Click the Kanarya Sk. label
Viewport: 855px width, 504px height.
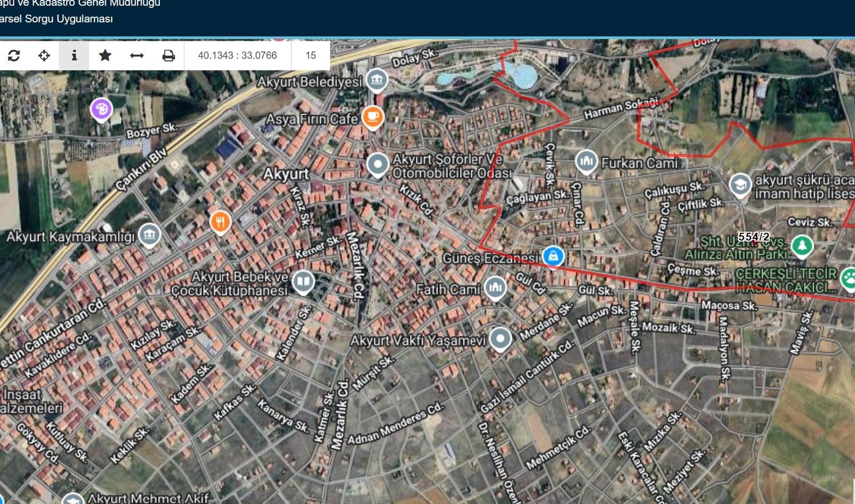point(283,415)
